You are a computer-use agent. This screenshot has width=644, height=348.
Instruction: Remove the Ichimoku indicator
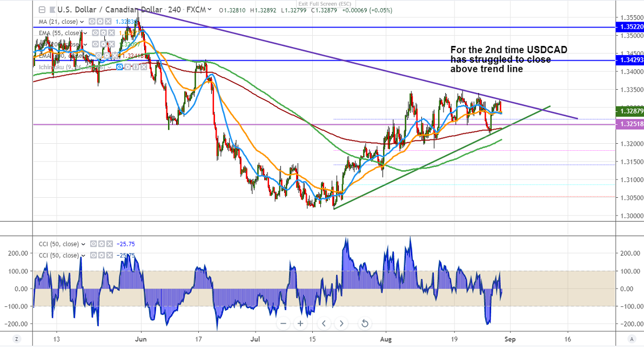point(143,66)
